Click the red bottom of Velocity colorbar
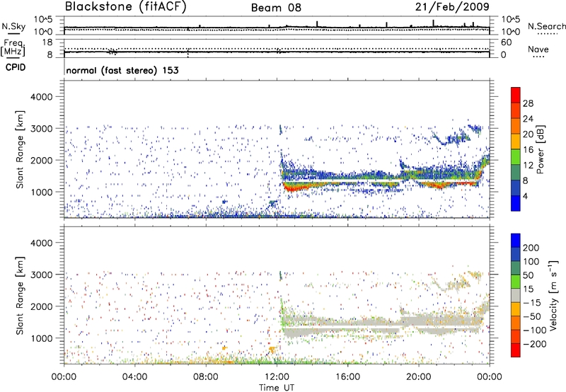566x392 pixels. pos(516,350)
